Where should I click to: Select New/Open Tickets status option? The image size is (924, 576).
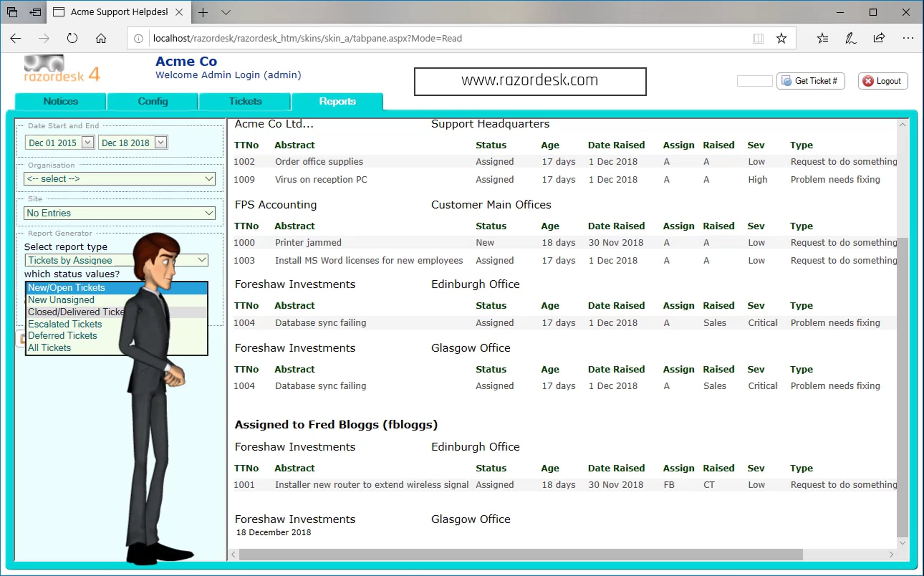click(x=116, y=288)
